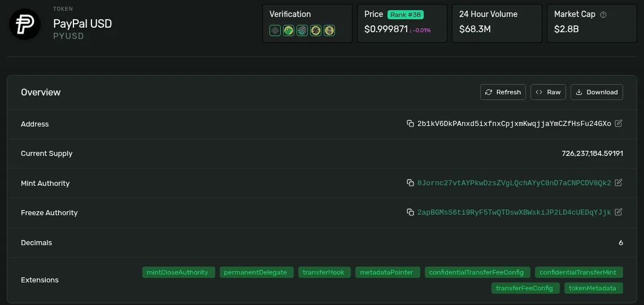The width and height of the screenshot is (644, 305).
Task: Refresh the Overview data
Action: pyautogui.click(x=503, y=92)
